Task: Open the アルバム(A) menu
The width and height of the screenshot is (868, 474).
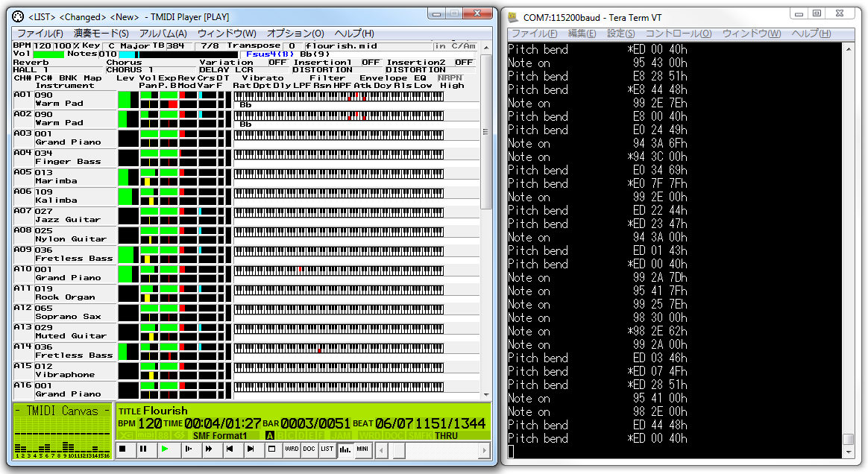Action: 163,34
